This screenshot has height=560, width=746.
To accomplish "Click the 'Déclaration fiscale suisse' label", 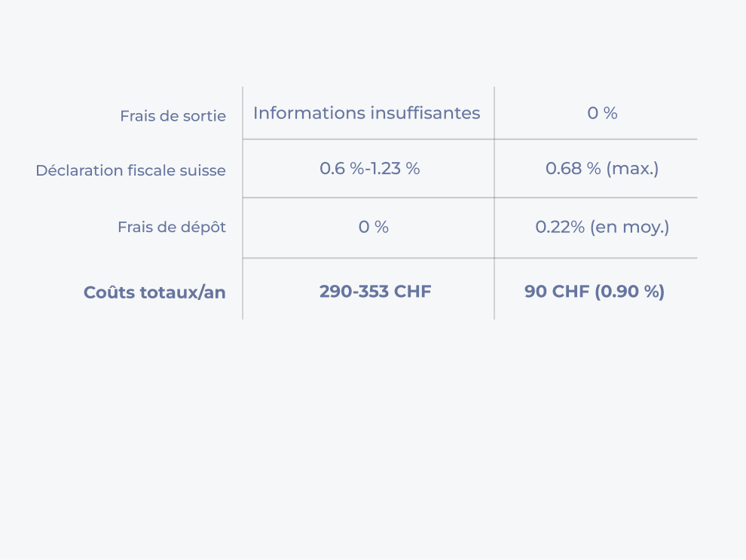I will pyautogui.click(x=130, y=170).
